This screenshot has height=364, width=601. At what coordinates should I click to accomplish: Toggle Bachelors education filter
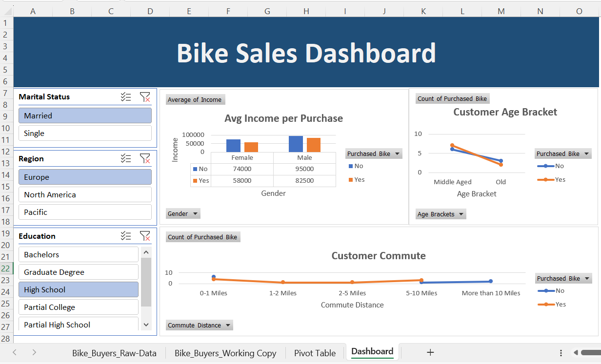pos(79,254)
